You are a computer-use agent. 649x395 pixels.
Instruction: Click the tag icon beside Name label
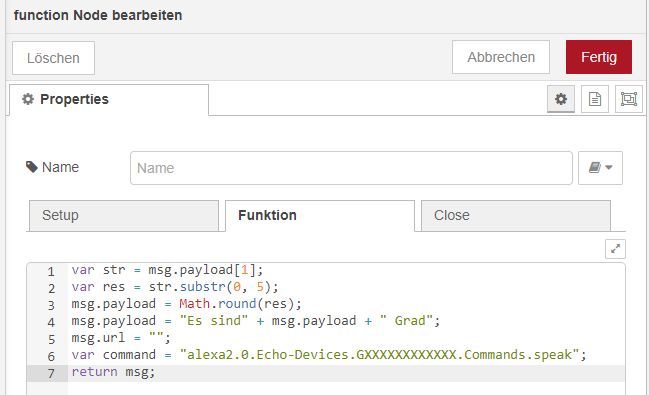click(x=31, y=167)
